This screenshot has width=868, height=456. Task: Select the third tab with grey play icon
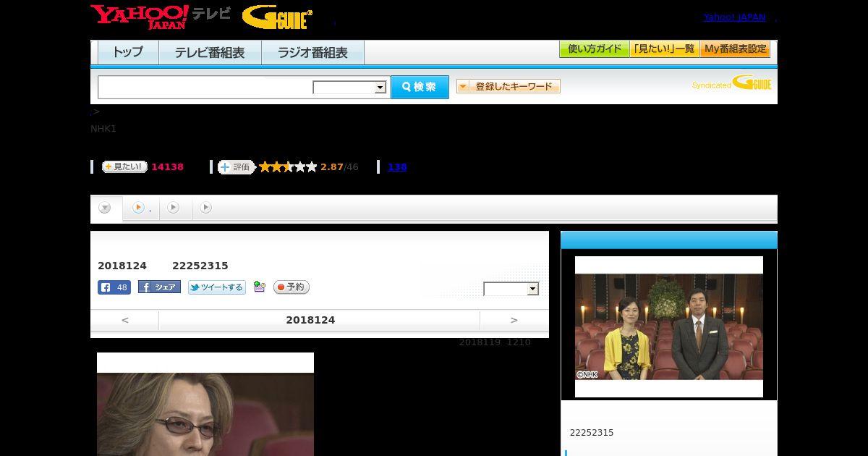tap(174, 208)
